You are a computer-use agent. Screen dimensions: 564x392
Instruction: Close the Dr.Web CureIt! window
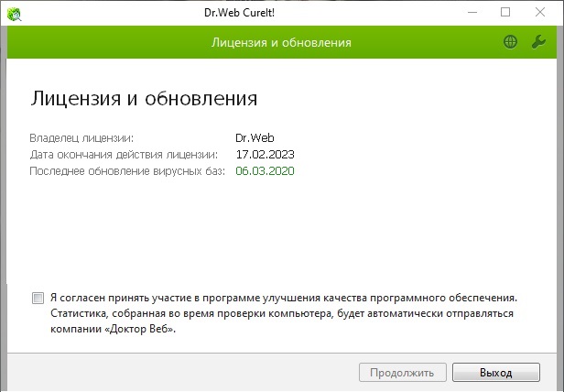(540, 13)
